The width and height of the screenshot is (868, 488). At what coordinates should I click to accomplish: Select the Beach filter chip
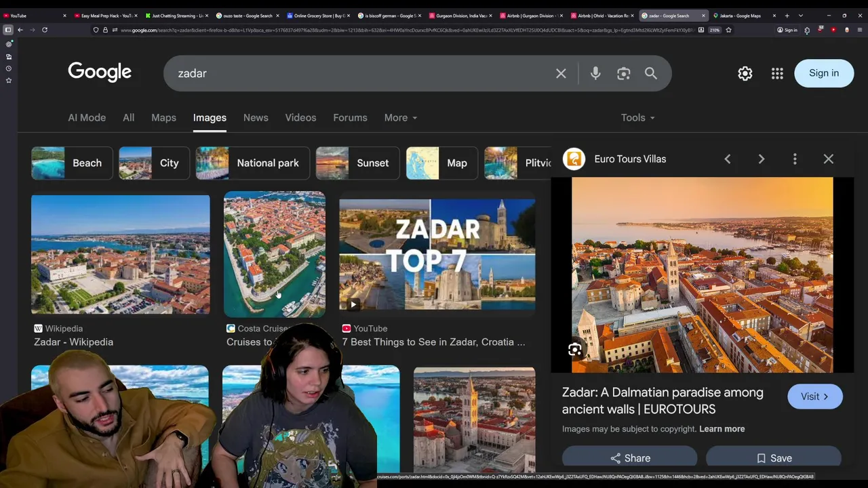(x=72, y=163)
